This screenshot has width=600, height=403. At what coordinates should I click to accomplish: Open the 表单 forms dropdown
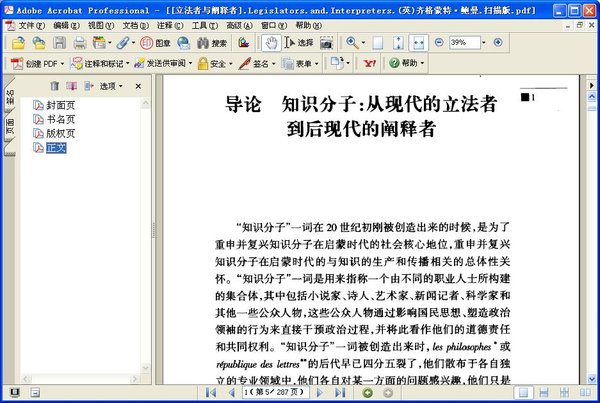(300, 64)
